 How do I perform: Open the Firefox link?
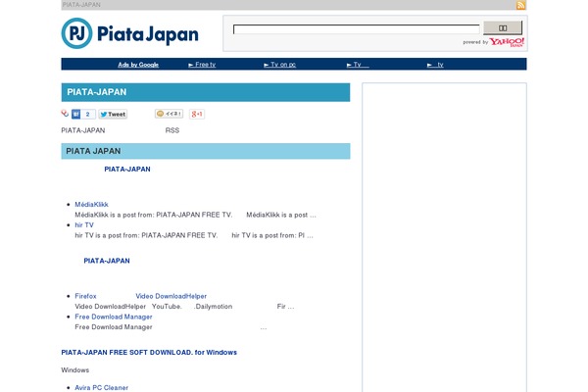(85, 296)
